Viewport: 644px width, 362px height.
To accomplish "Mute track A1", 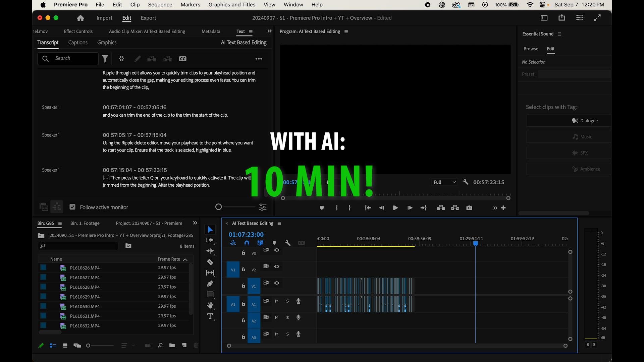I will [277, 301].
